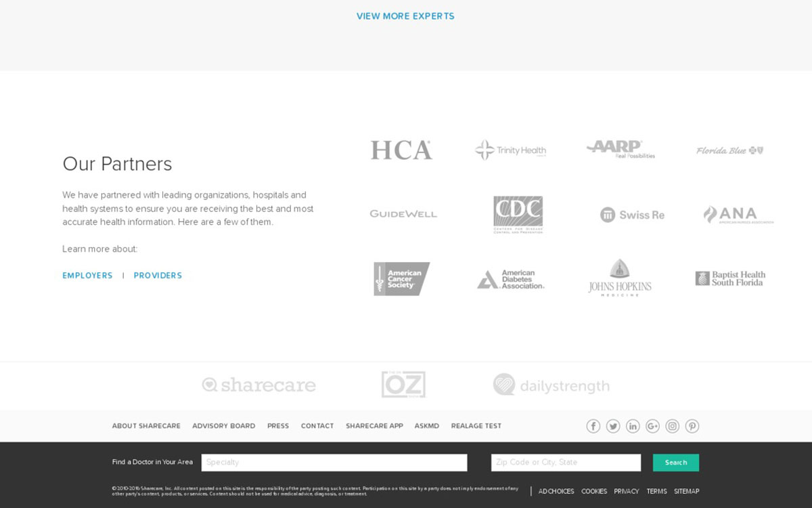Go to Press footer item

click(278, 426)
